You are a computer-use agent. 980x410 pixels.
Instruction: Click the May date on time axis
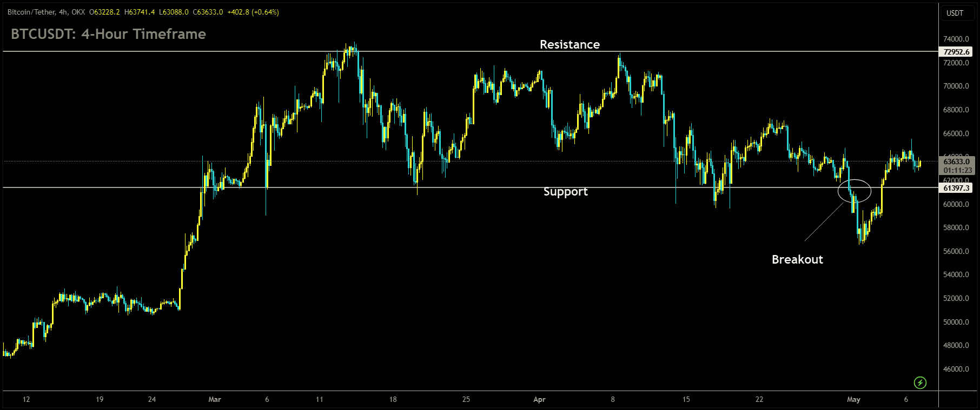pyautogui.click(x=853, y=400)
